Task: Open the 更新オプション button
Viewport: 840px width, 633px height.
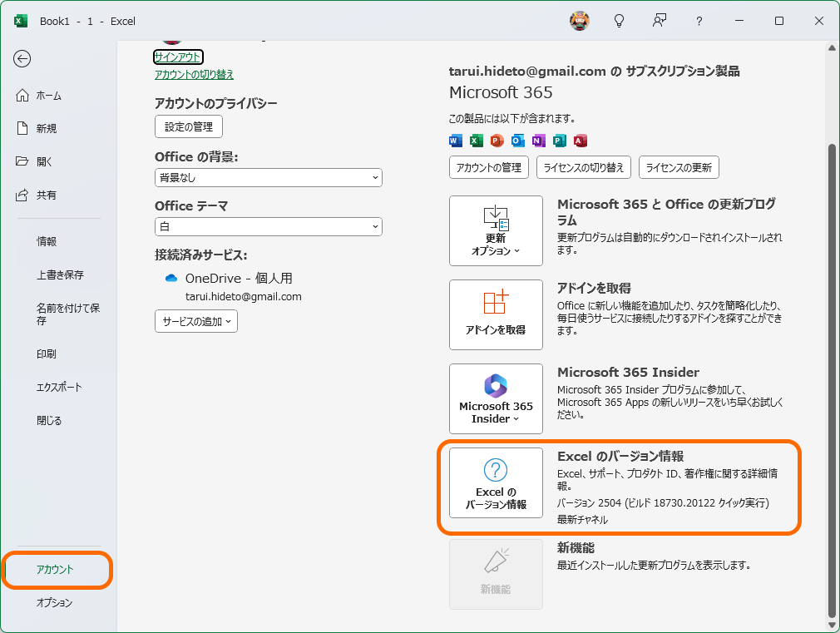Action: point(496,230)
